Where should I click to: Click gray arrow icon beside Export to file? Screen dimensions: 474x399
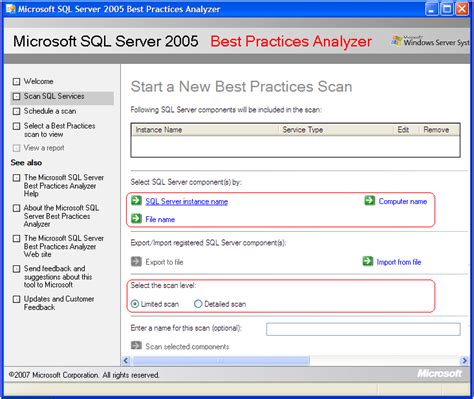tap(136, 261)
